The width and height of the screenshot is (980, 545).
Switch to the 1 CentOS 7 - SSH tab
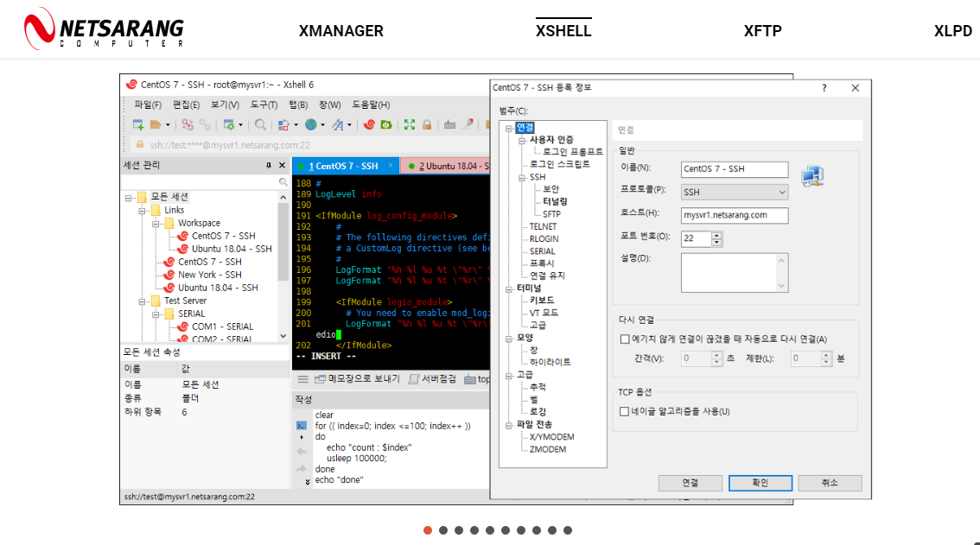[x=346, y=166]
